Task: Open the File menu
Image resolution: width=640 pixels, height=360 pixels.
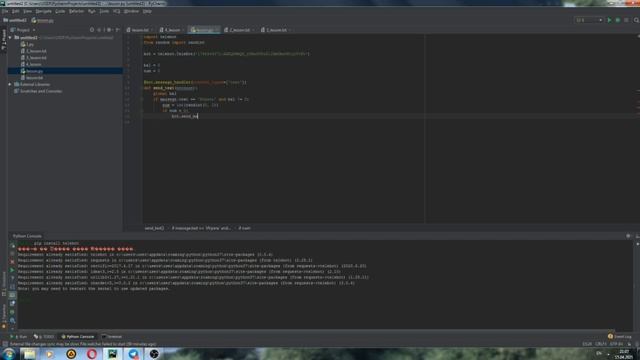Action: (x=5, y=11)
